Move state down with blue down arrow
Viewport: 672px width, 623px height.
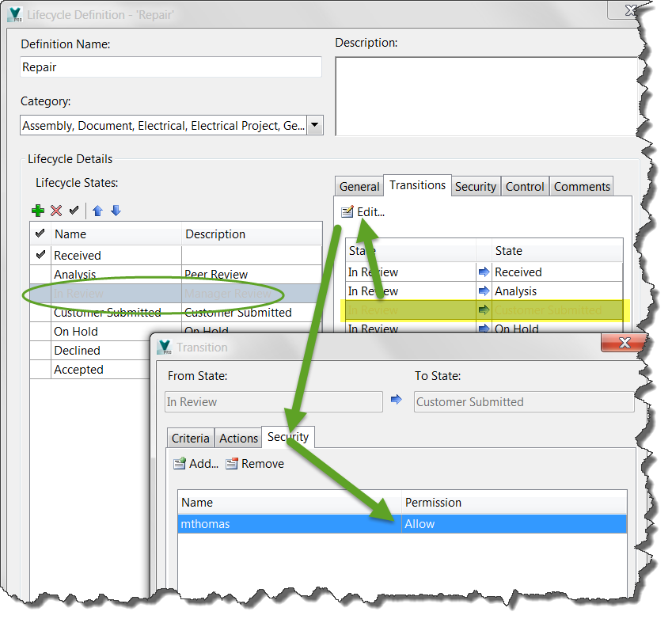(x=116, y=211)
